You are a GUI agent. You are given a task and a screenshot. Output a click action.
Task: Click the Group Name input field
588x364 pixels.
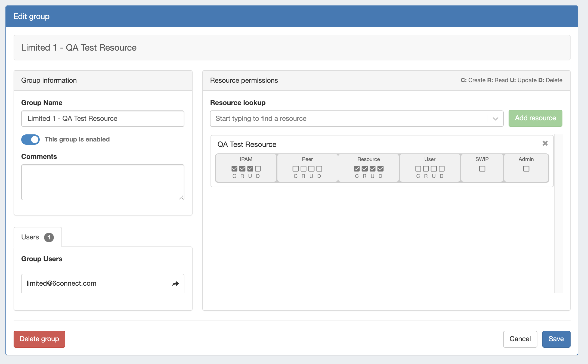point(103,119)
